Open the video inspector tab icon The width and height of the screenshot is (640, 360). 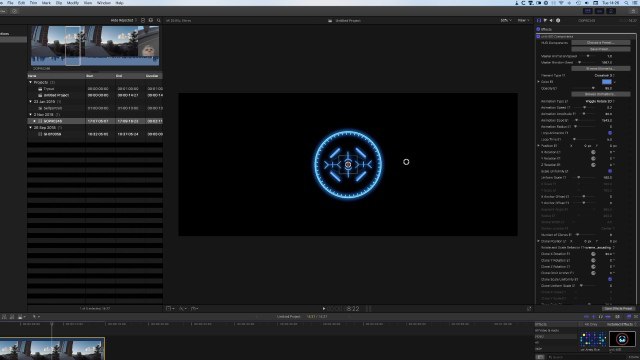pos(539,20)
